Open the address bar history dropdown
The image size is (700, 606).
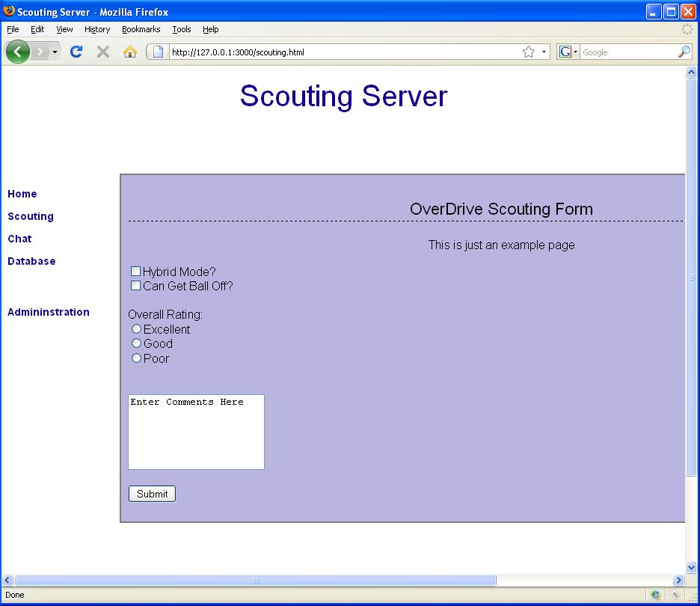(544, 52)
